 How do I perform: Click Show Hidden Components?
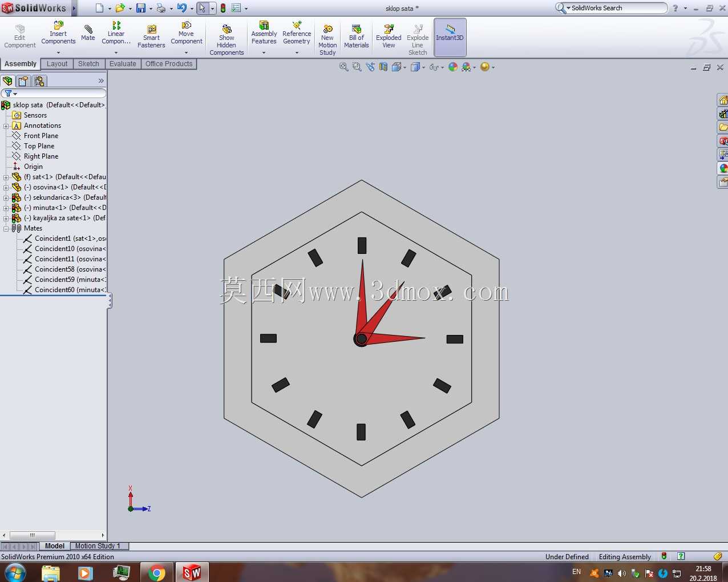(227, 40)
